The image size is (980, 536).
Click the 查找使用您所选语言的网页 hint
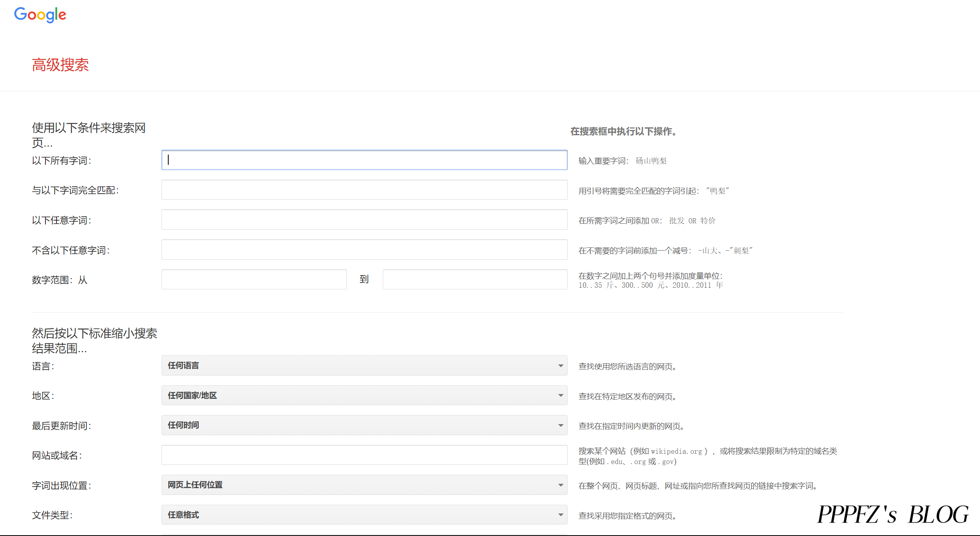628,366
